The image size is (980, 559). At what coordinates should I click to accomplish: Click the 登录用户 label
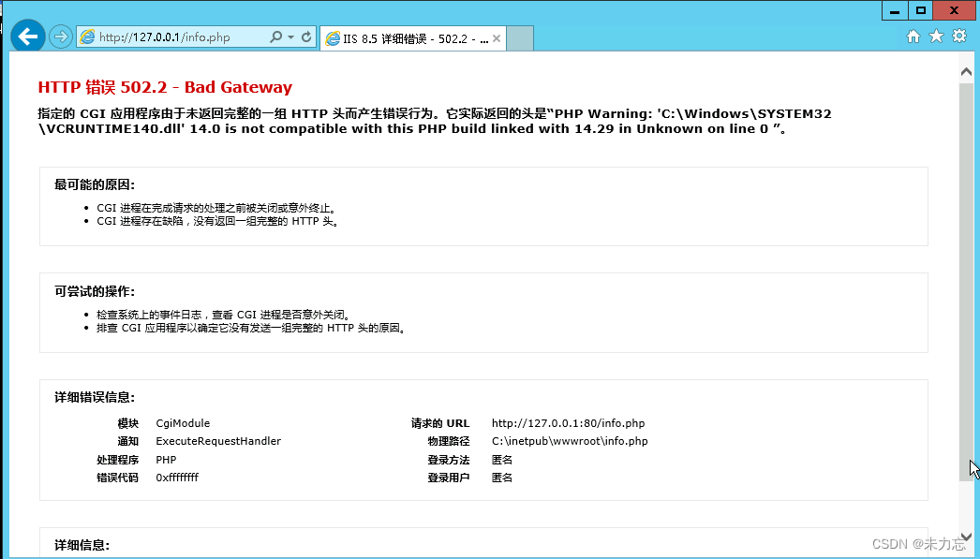[x=448, y=478]
